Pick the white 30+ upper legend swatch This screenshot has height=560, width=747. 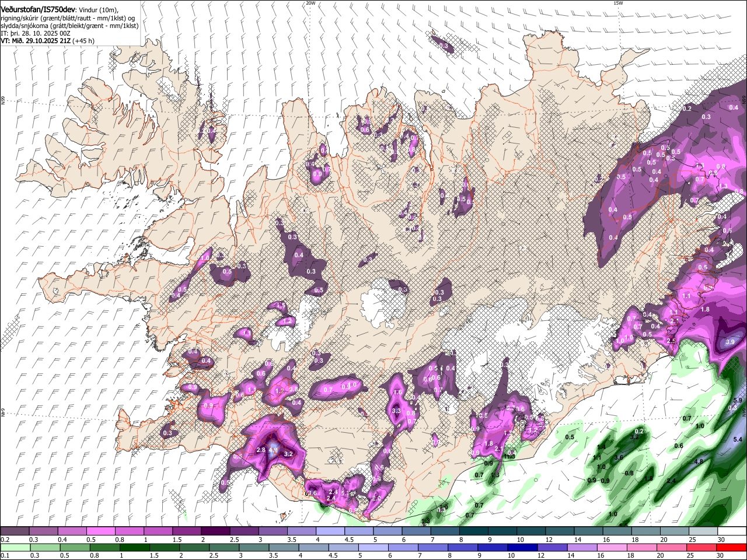731,531
